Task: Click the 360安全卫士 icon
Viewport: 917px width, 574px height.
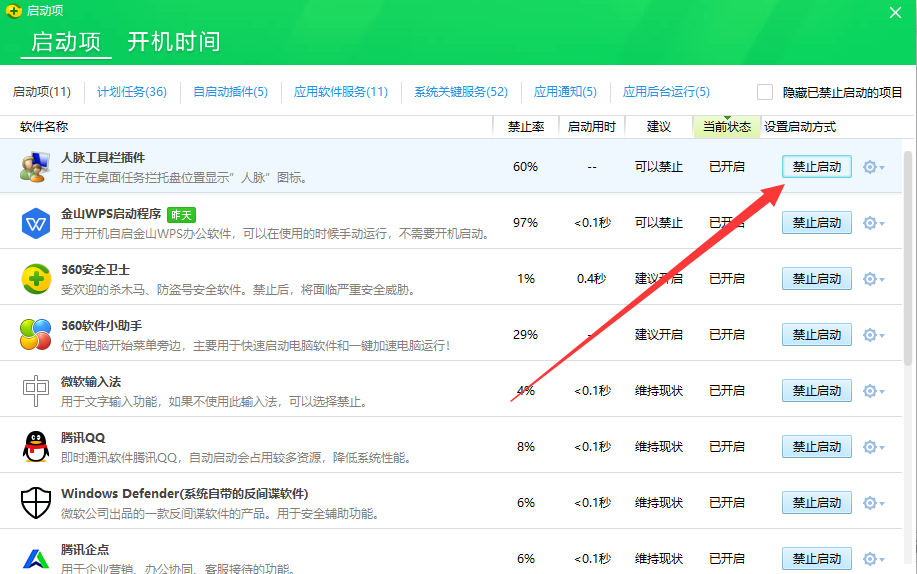Action: pyautogui.click(x=36, y=278)
